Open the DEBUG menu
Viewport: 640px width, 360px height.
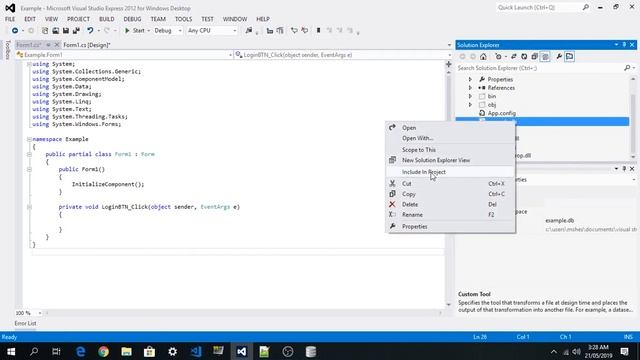point(132,19)
